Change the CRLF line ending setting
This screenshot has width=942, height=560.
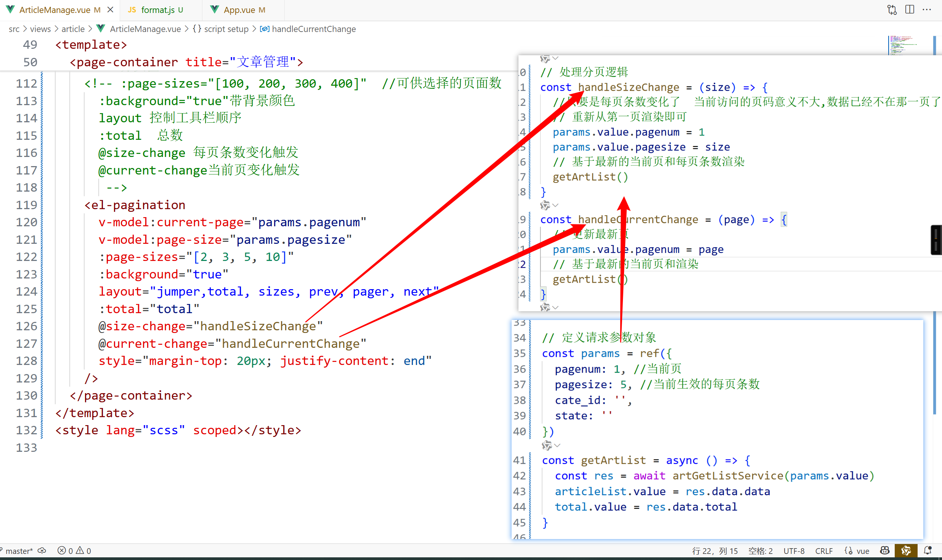(823, 551)
